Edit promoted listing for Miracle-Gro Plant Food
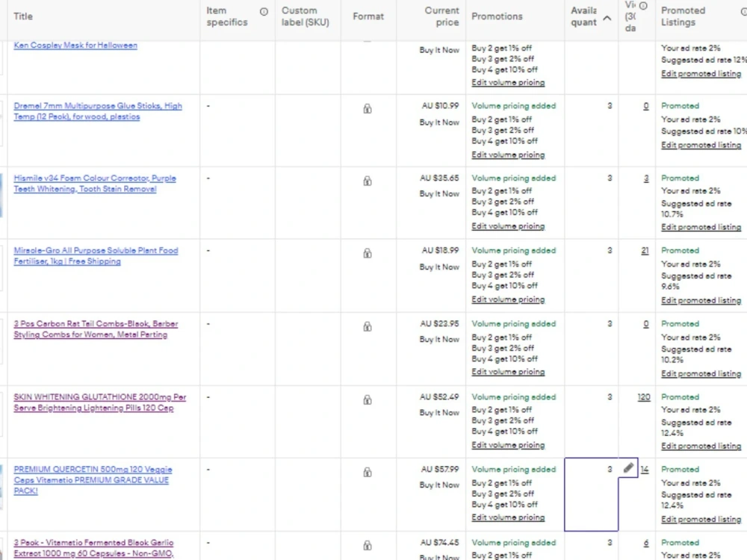 coord(701,300)
